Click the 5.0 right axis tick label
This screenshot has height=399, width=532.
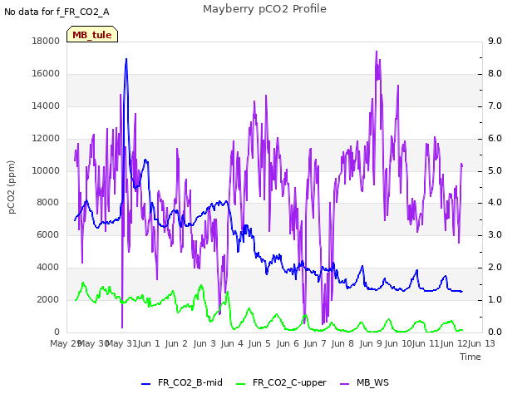[x=495, y=170]
